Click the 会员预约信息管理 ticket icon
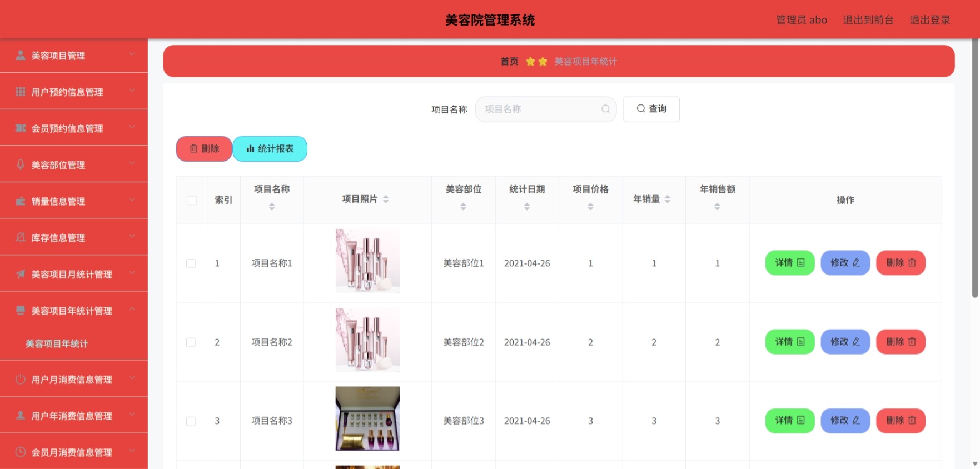The width and height of the screenshot is (980, 469). coord(21,128)
